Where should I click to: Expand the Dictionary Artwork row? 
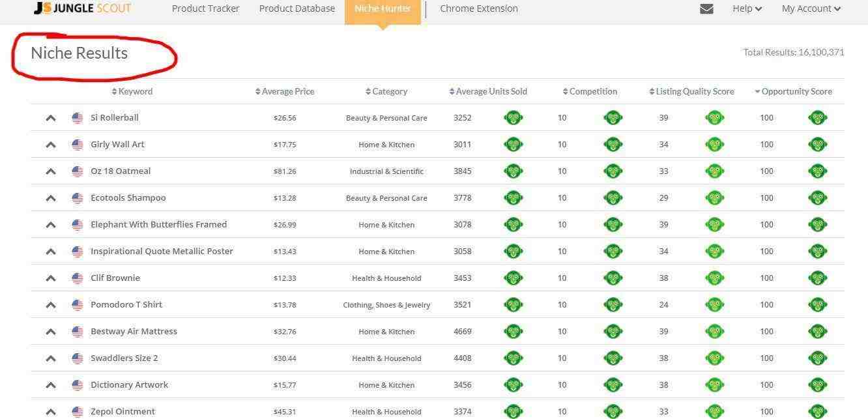coord(51,385)
